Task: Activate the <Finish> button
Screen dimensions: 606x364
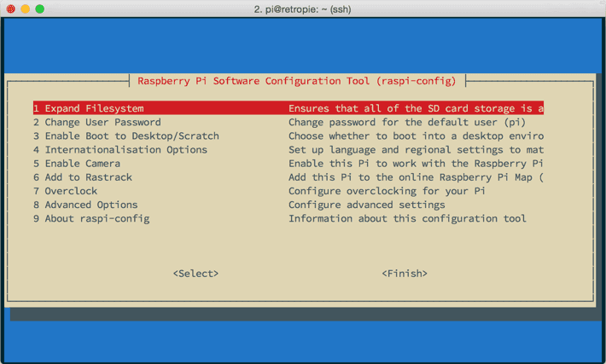Action: point(405,274)
